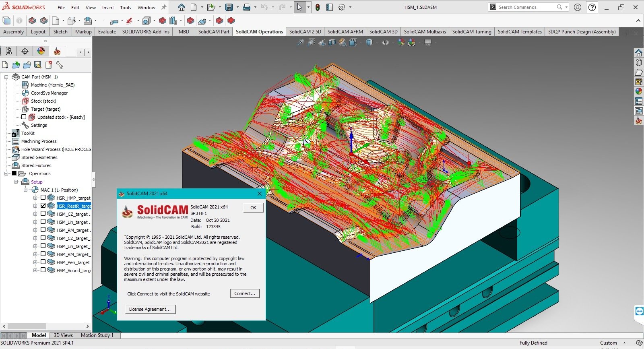The image size is (644, 349).
Task: Collapse the CAM-Part (HSM_1) root node
Action: (x=6, y=77)
